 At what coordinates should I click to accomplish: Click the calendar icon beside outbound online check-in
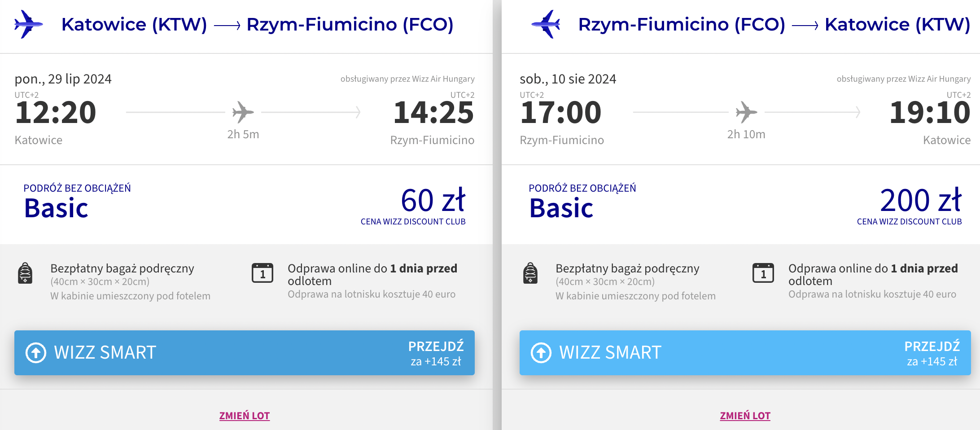(262, 273)
